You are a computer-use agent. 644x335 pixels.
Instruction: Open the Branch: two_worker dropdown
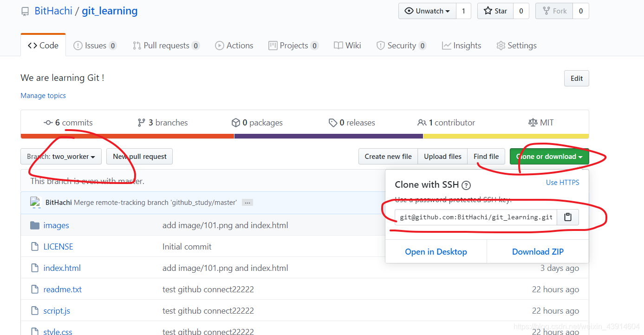point(61,157)
